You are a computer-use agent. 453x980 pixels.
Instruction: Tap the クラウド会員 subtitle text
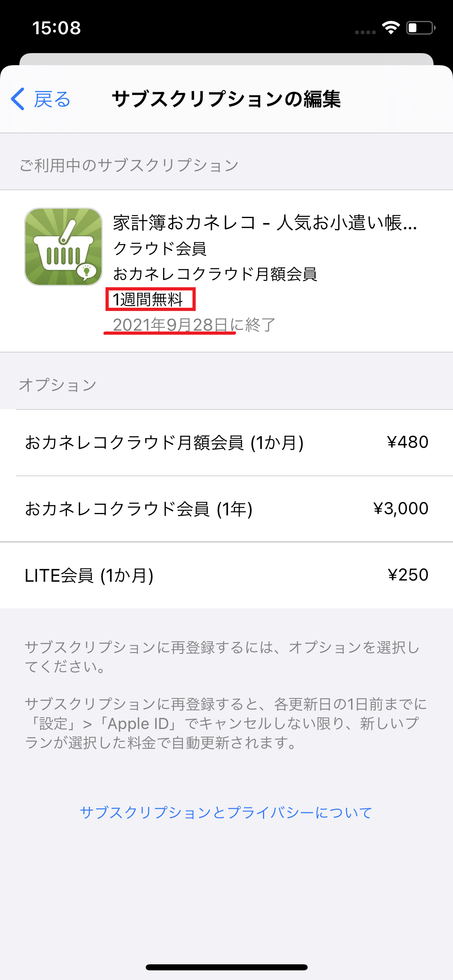[x=160, y=249]
